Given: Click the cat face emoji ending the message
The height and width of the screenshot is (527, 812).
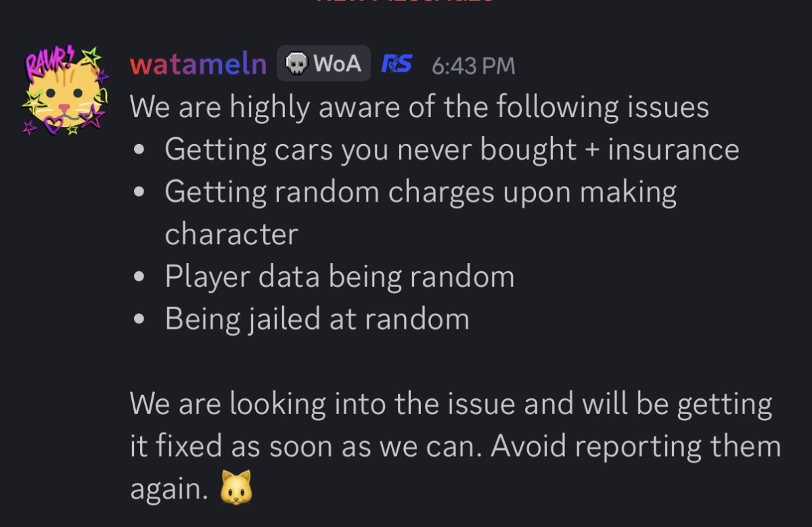Looking at the screenshot, I should coord(235,487).
